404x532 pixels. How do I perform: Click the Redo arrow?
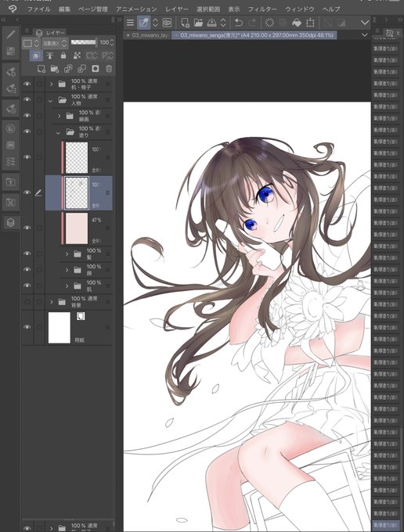[252, 23]
